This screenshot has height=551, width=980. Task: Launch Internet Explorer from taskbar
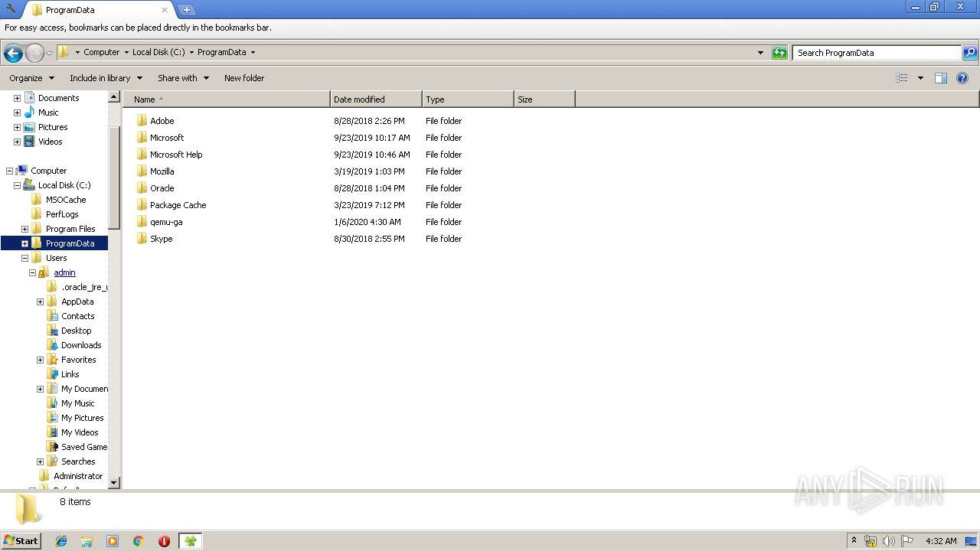pyautogui.click(x=61, y=541)
